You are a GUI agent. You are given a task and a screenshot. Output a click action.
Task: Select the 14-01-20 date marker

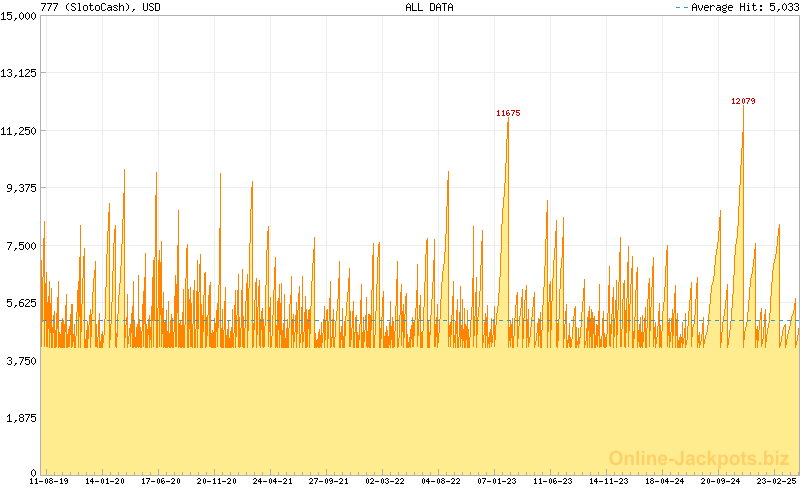click(x=105, y=481)
